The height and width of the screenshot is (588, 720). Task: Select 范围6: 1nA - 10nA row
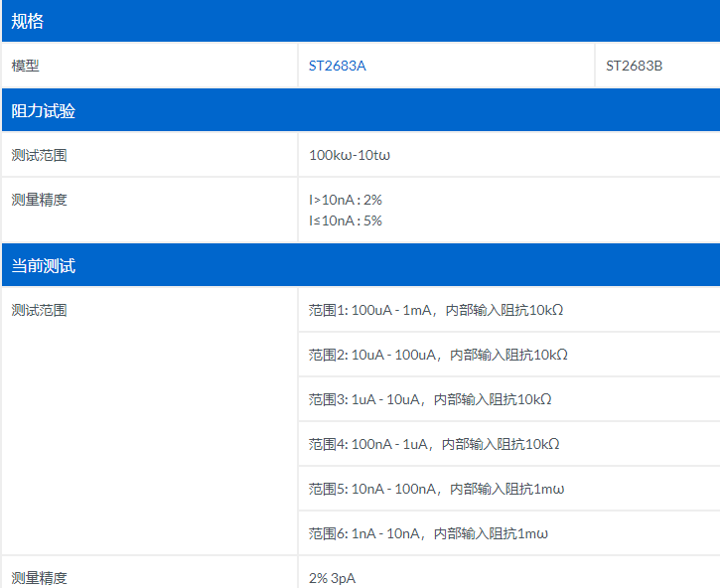point(509,532)
